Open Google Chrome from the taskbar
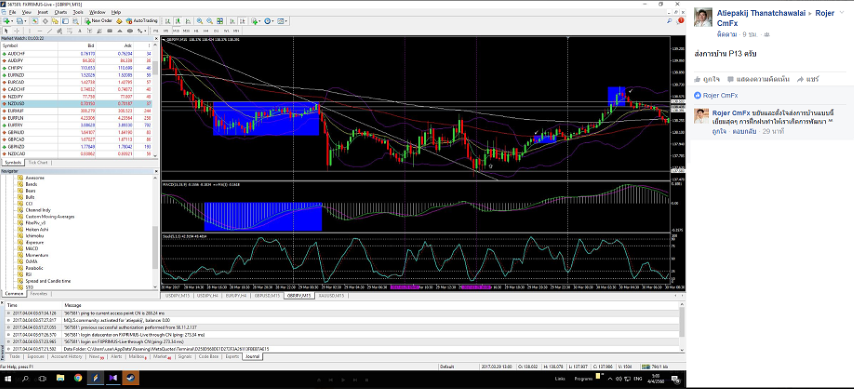Viewport: 854px width, 389px height. [78, 378]
